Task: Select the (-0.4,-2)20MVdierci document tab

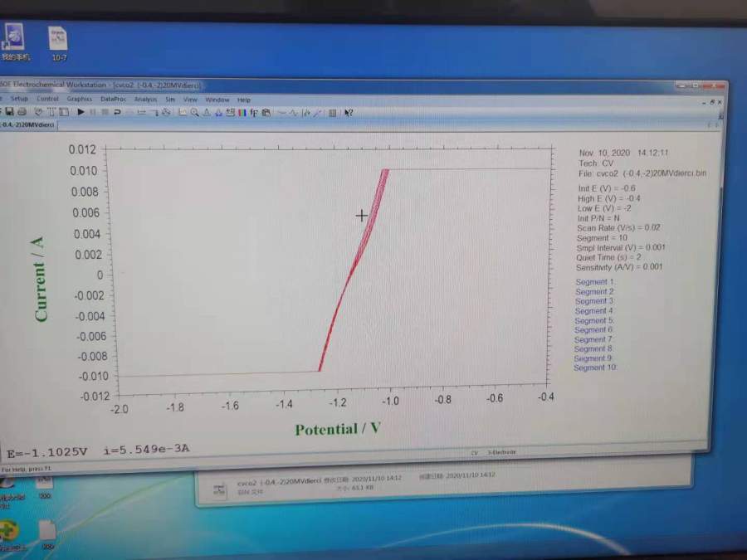Action: (28, 125)
